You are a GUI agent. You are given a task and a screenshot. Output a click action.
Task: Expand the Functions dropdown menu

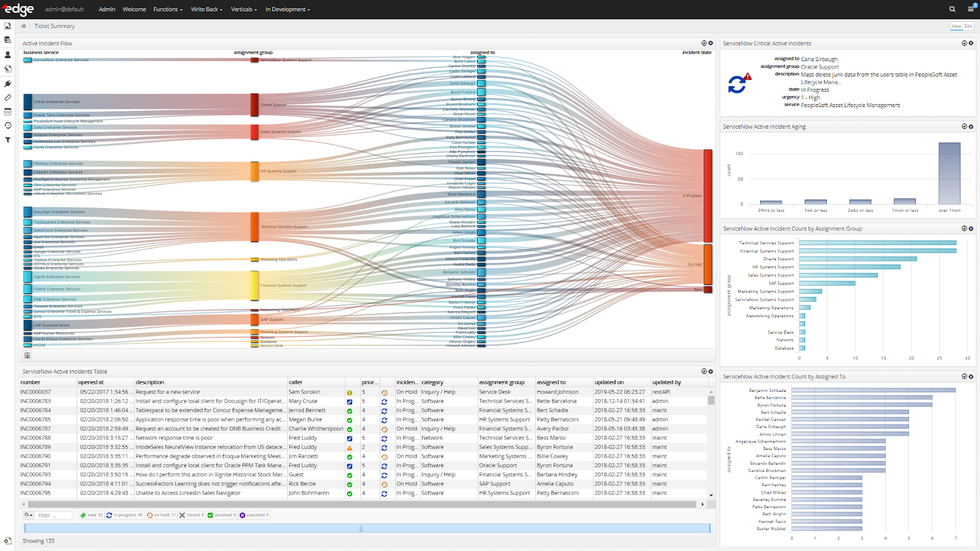168,9
